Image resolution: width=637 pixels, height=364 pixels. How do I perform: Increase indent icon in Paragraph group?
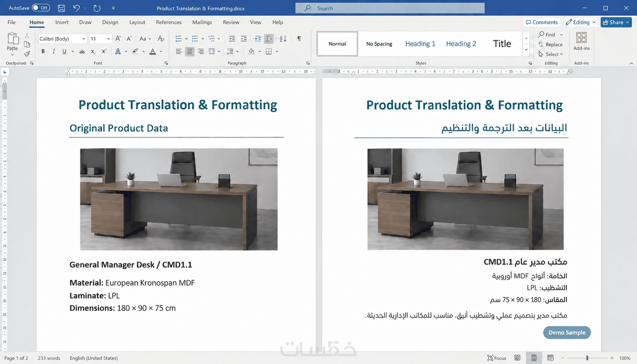[243, 39]
